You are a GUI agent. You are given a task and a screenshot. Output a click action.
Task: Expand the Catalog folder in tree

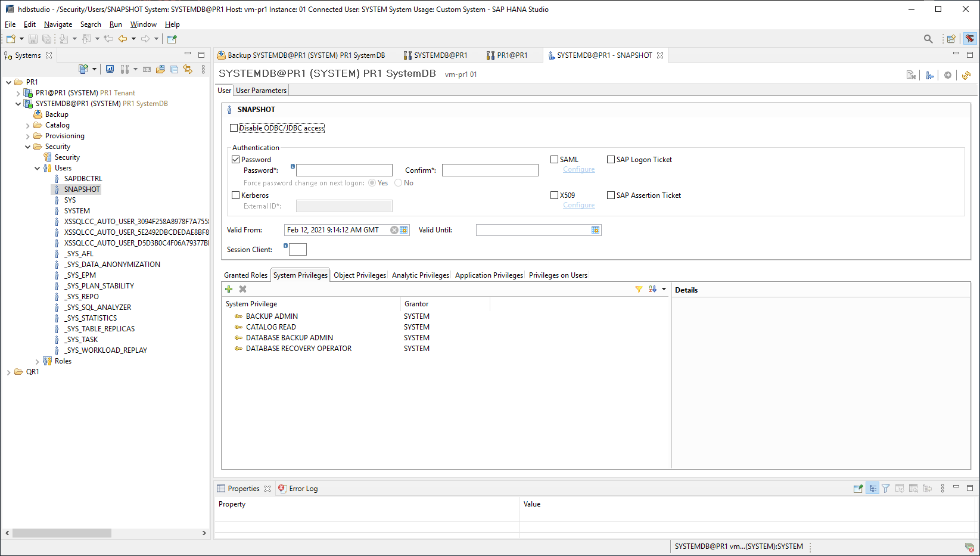[x=28, y=126]
